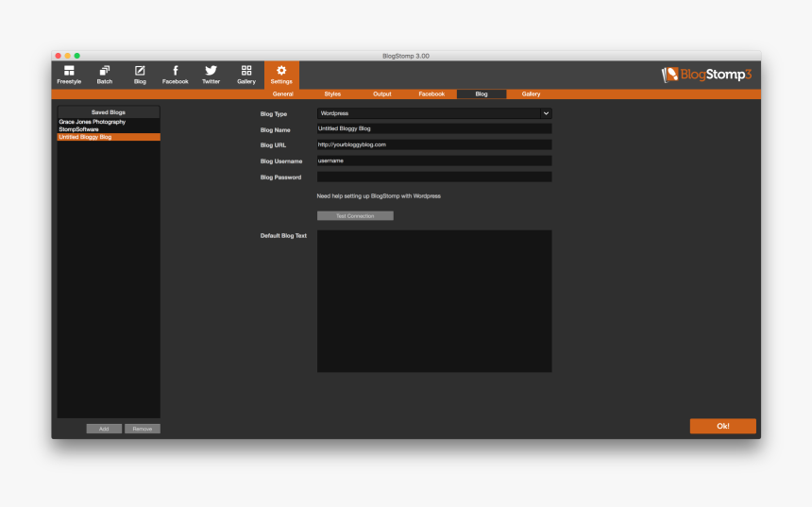Open the Freestyle mode
Image resolution: width=812 pixels, height=507 pixels.
pyautogui.click(x=69, y=75)
